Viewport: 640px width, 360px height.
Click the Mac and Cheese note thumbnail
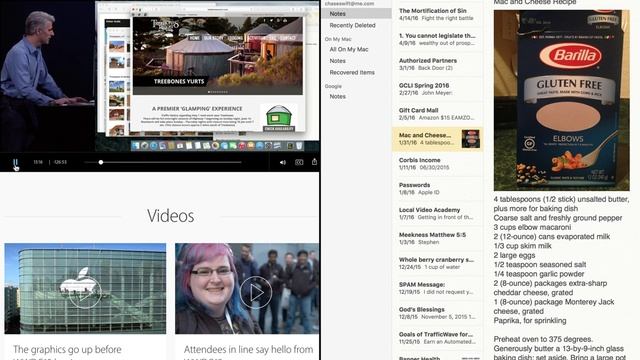tap(470, 139)
